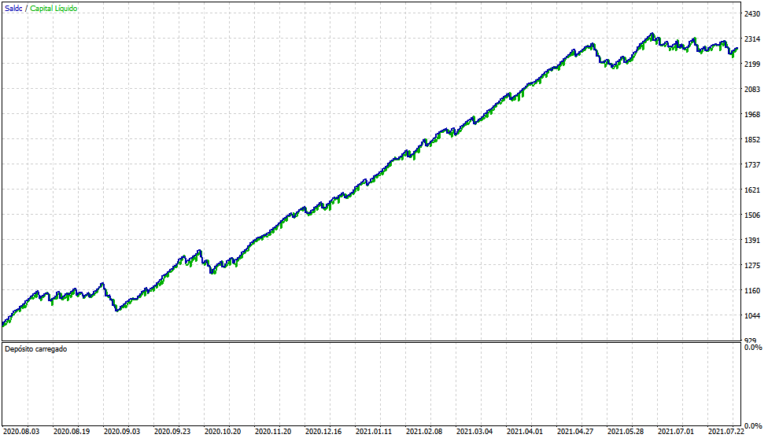Click the 2020.10.20 date marker
Screen dimensions: 768x438
tap(224, 432)
